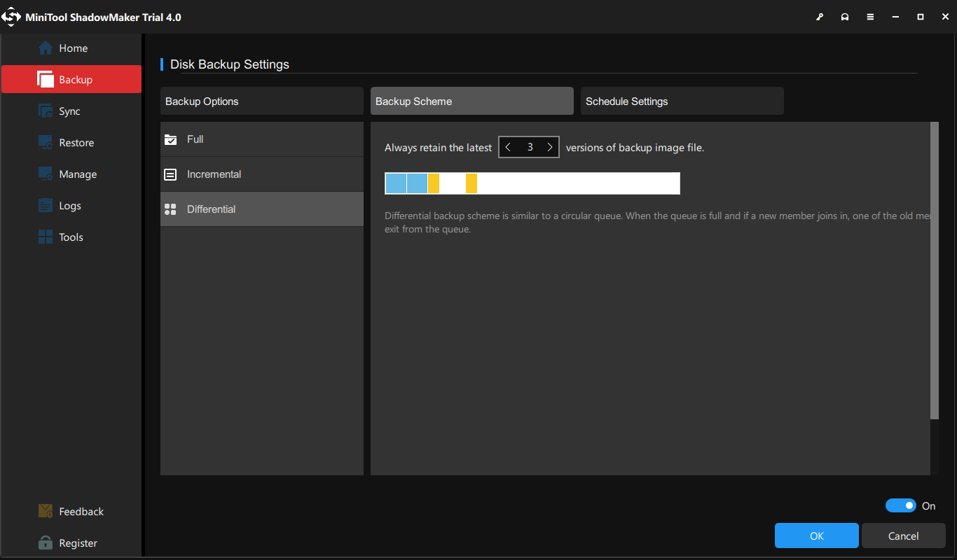
Task: Open the Schedule Settings tab
Action: tap(682, 101)
